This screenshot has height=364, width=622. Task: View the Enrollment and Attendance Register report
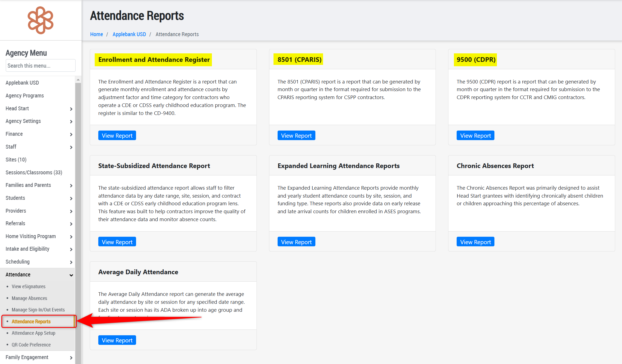click(x=117, y=135)
